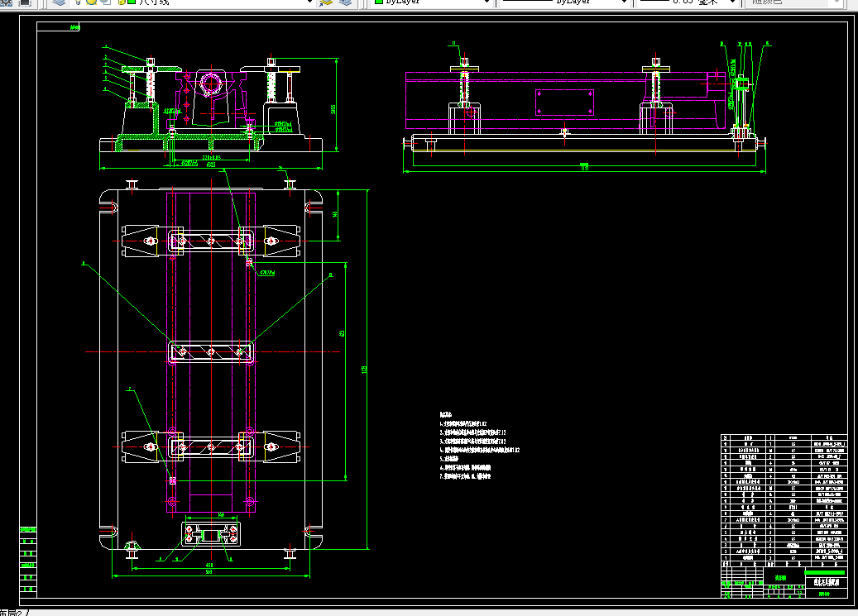The height and width of the screenshot is (616, 858).
Task: Open the 0.05 毫米 lineweight dropdown
Action: [x=688, y=2]
